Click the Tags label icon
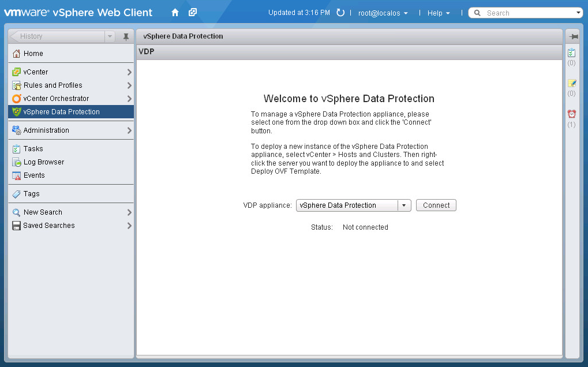The image size is (588, 367). point(16,194)
